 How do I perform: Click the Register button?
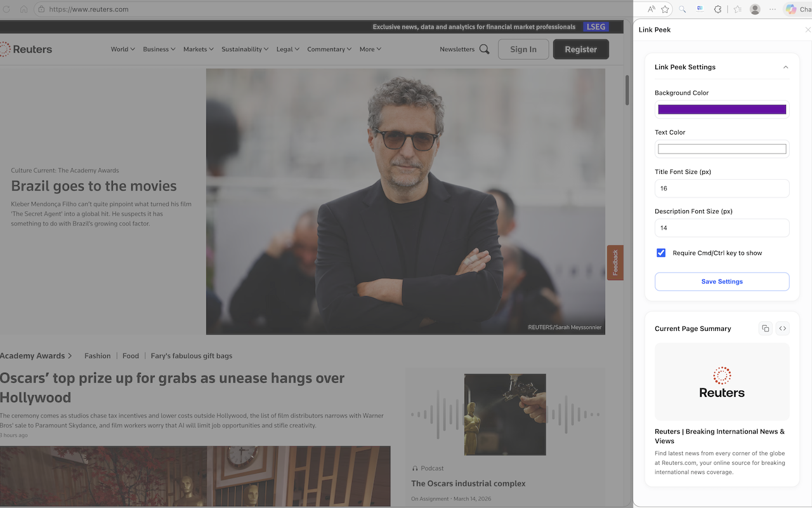pos(581,49)
